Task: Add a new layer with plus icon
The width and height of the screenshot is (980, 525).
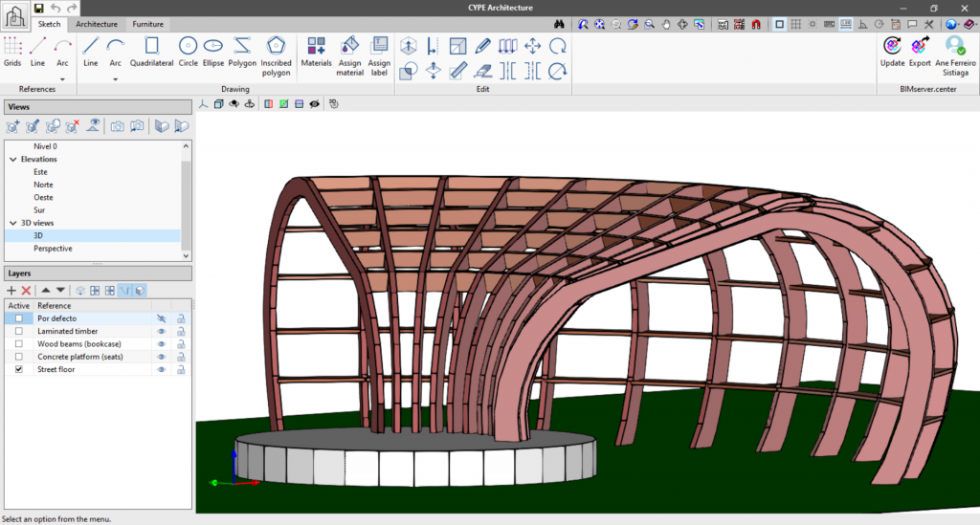Action: click(x=11, y=290)
